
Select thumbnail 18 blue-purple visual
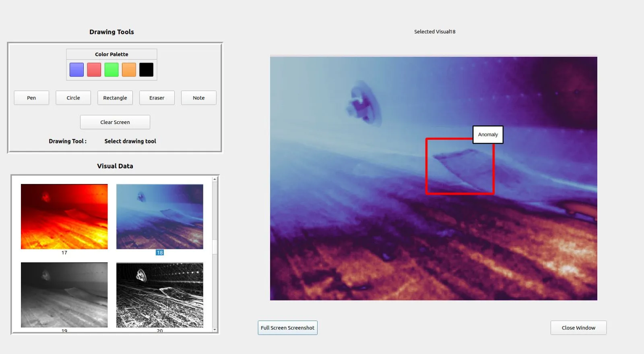tap(160, 217)
